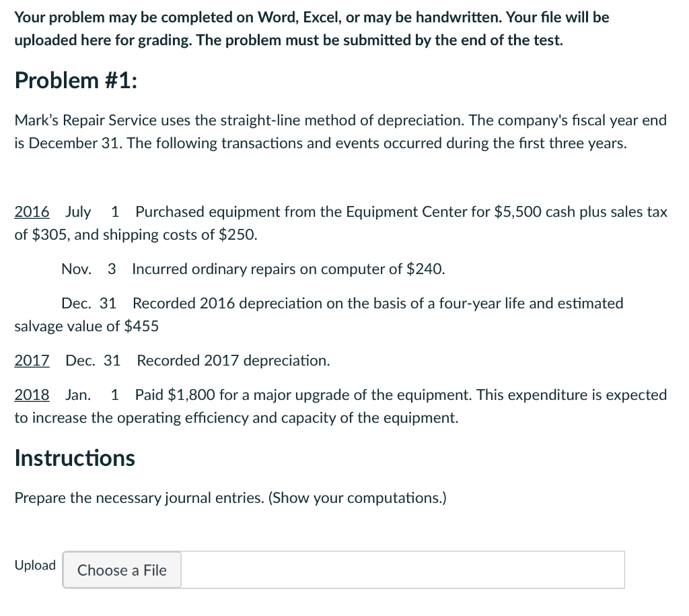Click the underlined 2016 date label
Image resolution: width=689 pixels, height=616 pixels.
pyautogui.click(x=32, y=211)
